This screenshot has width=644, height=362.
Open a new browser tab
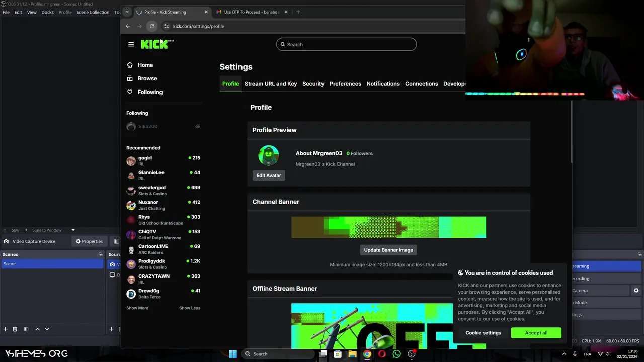point(298,12)
